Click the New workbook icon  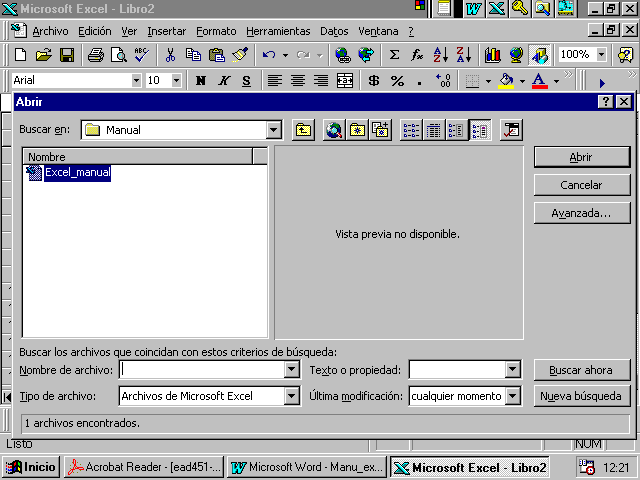20,54
